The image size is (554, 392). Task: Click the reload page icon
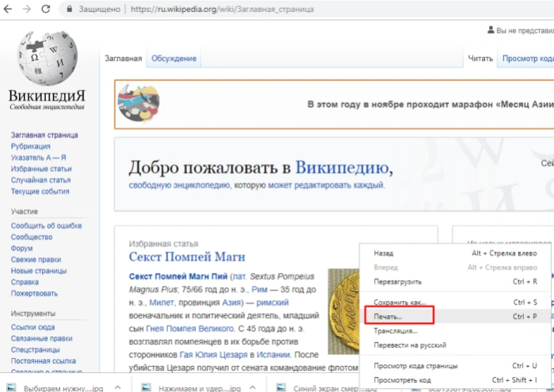click(46, 9)
